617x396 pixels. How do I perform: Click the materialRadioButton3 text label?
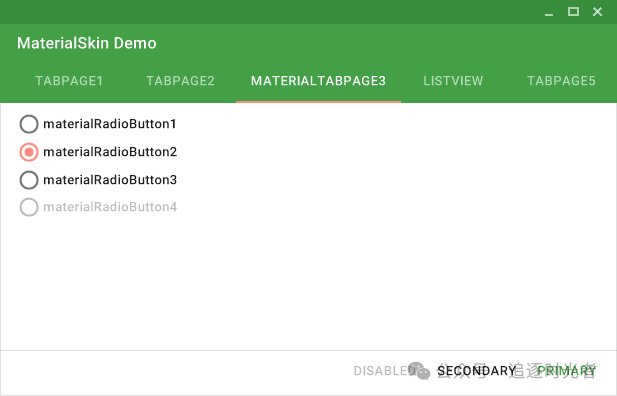pos(110,180)
